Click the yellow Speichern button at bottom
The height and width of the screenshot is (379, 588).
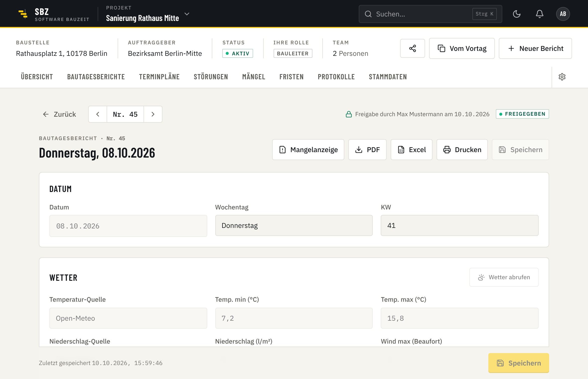pos(519,363)
